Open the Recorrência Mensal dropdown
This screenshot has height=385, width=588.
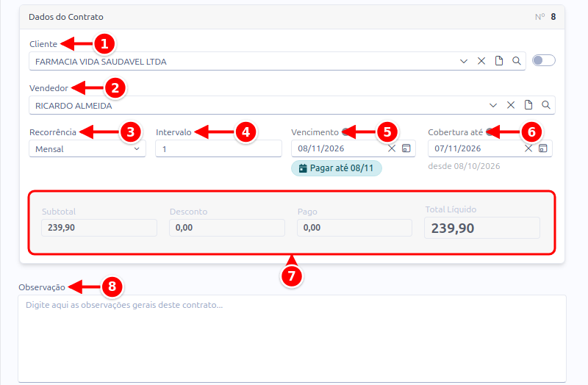[87, 149]
